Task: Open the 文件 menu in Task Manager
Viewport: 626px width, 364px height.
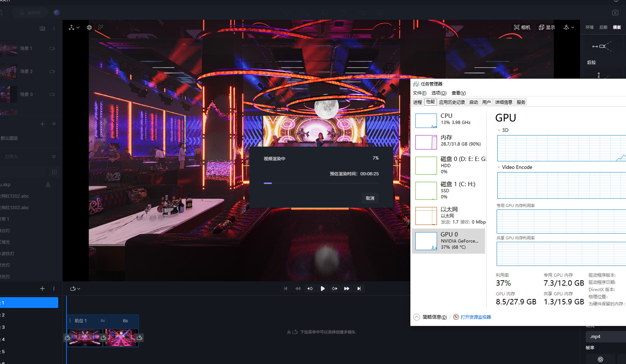Action: coord(419,93)
